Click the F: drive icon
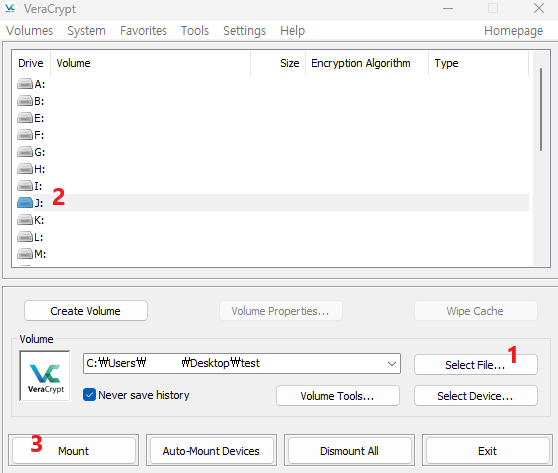The image size is (558, 473). point(25,135)
